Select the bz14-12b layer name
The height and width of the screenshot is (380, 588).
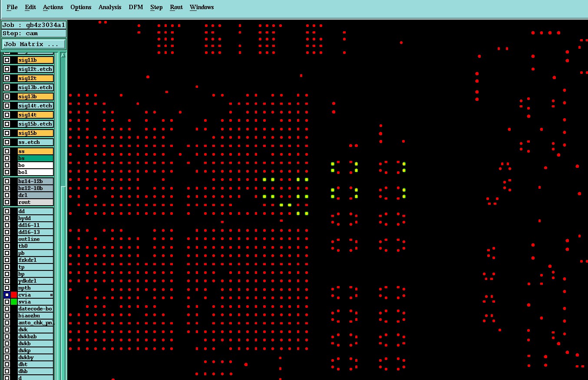pos(36,181)
